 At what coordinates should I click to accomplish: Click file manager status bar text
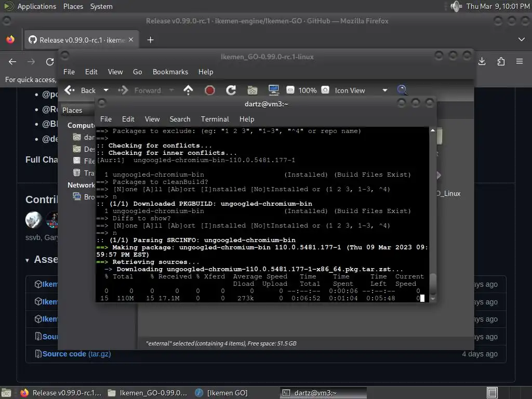[221, 343]
